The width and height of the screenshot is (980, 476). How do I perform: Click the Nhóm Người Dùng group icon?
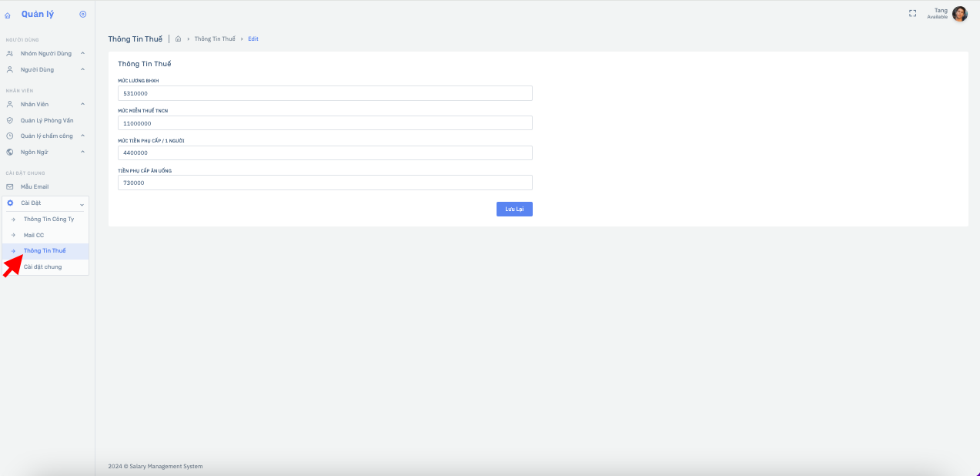tap(10, 53)
